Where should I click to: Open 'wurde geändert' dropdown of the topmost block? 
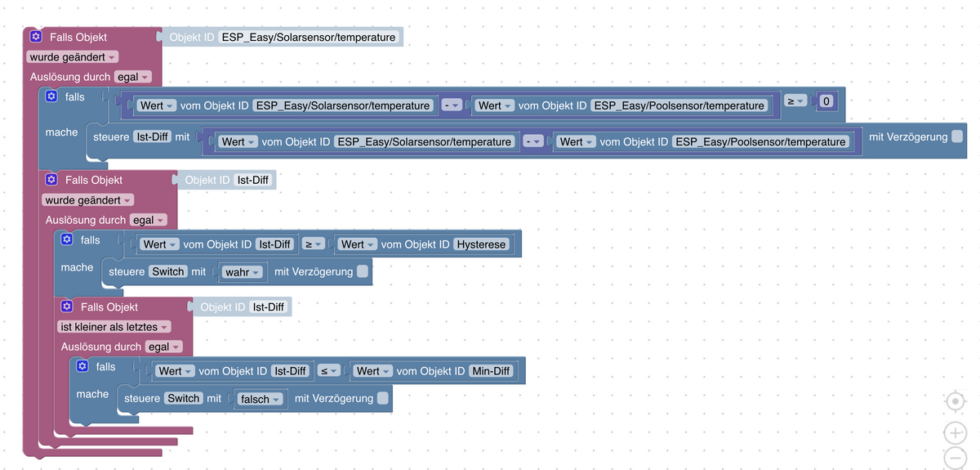pyautogui.click(x=73, y=57)
